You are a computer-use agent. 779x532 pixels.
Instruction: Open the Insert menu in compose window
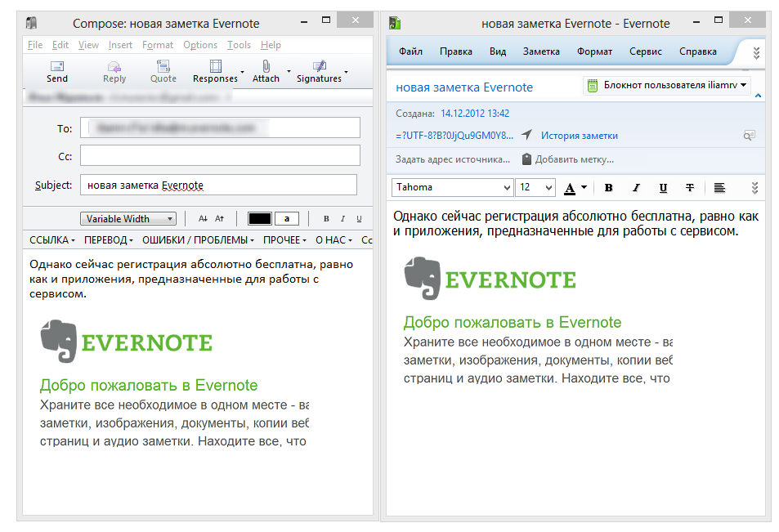pos(120,45)
